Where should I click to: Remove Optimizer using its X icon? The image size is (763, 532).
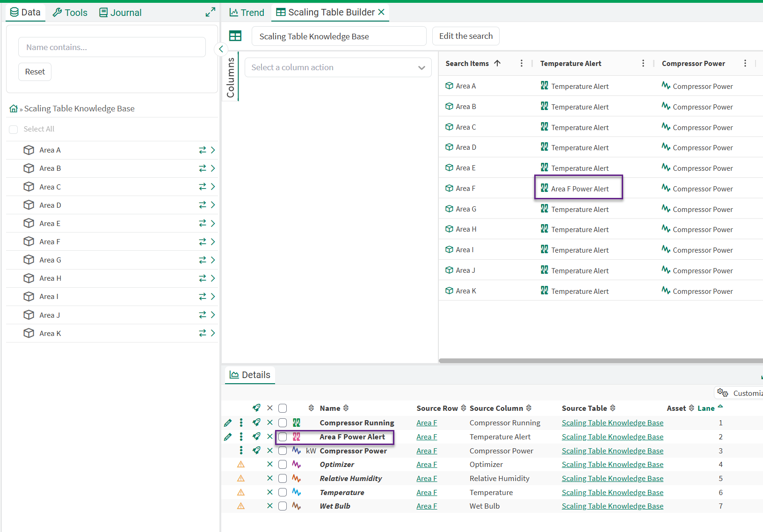click(270, 465)
